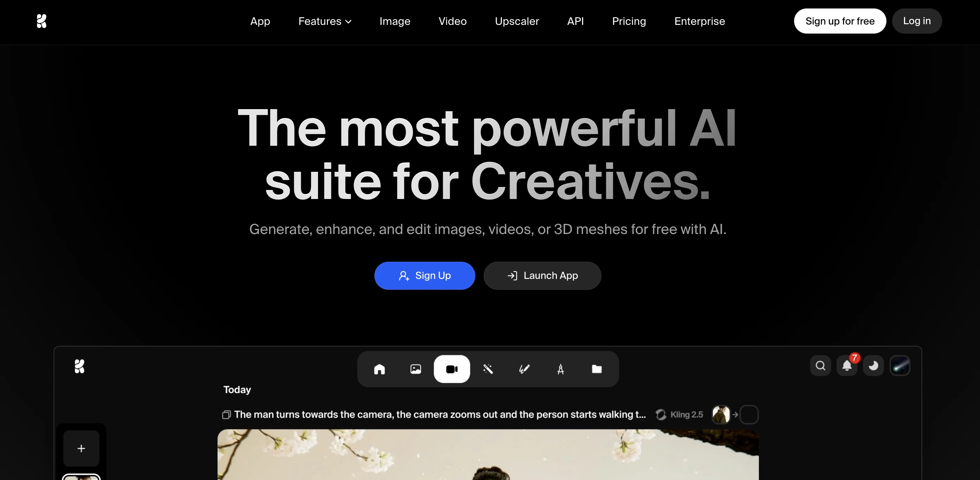Toggle dark mode with the moon icon
980x480 pixels.
point(874,365)
